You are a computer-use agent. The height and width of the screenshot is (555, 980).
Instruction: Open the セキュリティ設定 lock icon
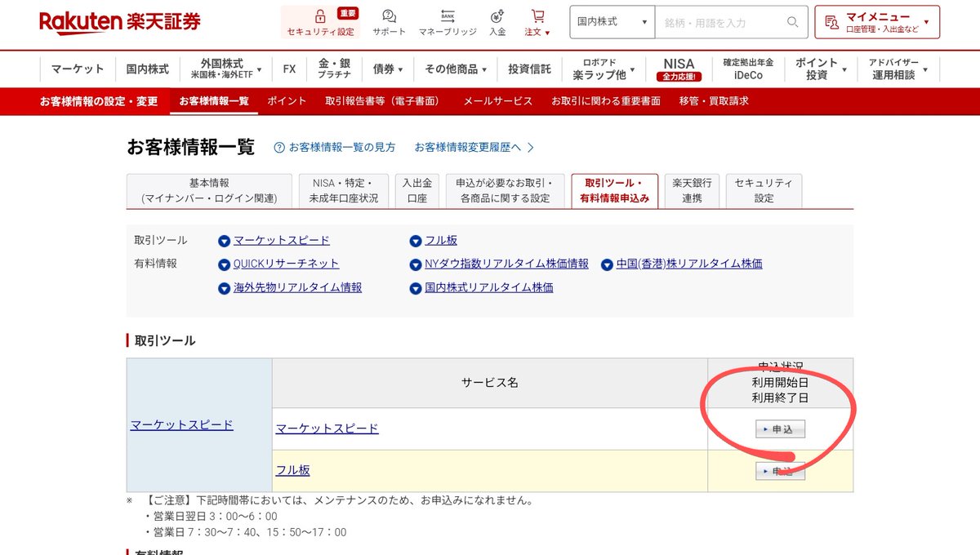pyautogui.click(x=320, y=16)
